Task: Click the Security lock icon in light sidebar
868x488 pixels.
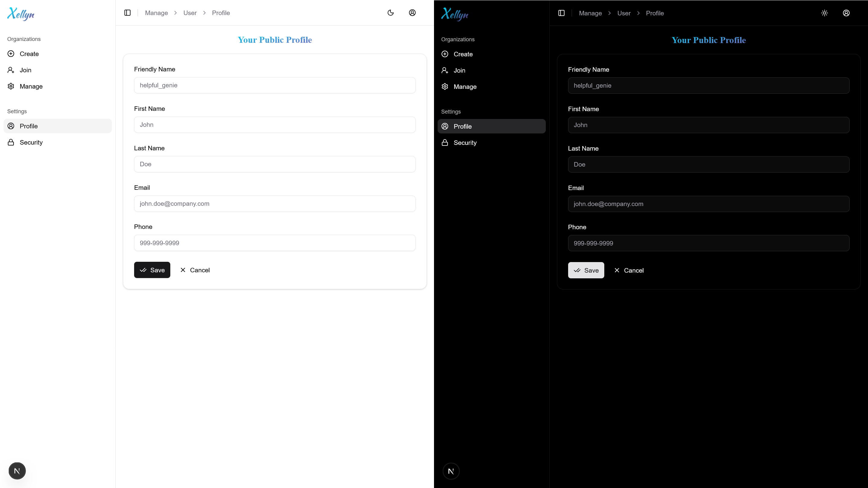Action: [x=11, y=142]
